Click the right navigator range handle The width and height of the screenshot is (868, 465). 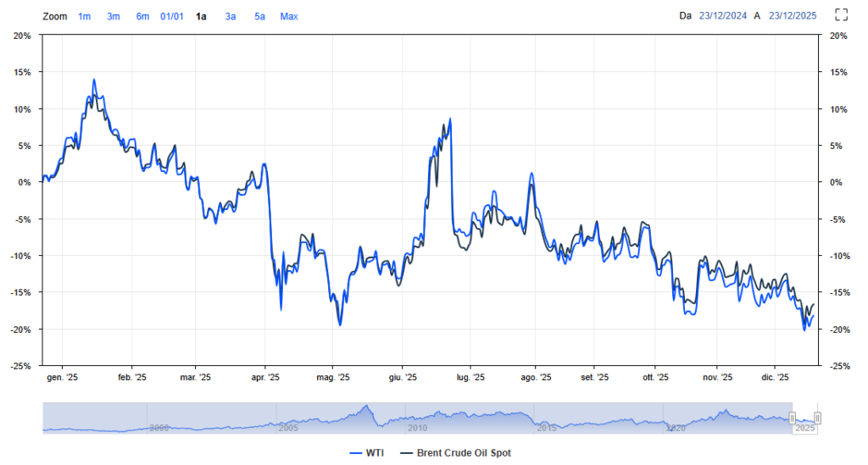click(x=817, y=418)
